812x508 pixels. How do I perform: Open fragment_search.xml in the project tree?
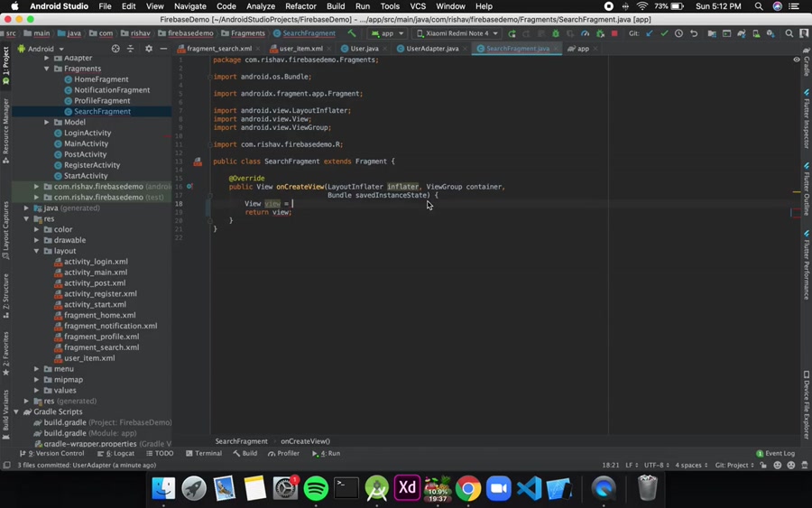[101, 347]
